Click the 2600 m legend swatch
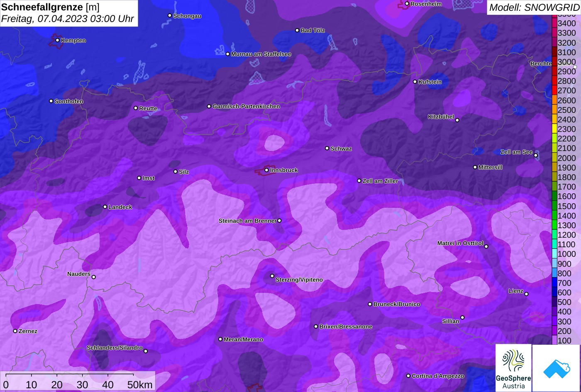581x392 pixels. (554, 100)
